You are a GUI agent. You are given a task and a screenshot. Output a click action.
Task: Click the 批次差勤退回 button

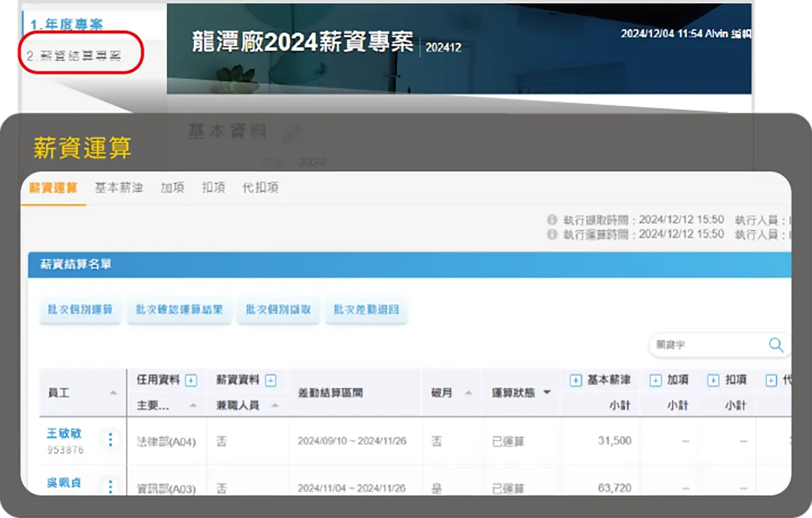[x=366, y=310]
